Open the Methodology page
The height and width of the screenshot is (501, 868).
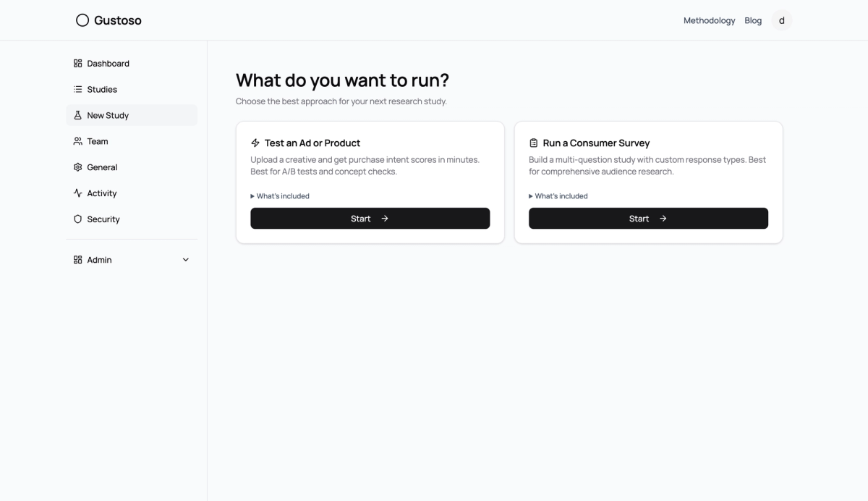point(709,20)
